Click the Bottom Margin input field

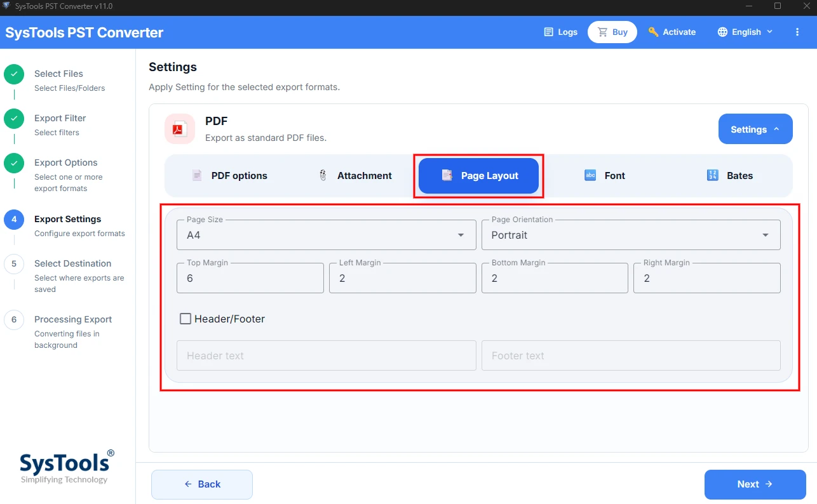(555, 278)
